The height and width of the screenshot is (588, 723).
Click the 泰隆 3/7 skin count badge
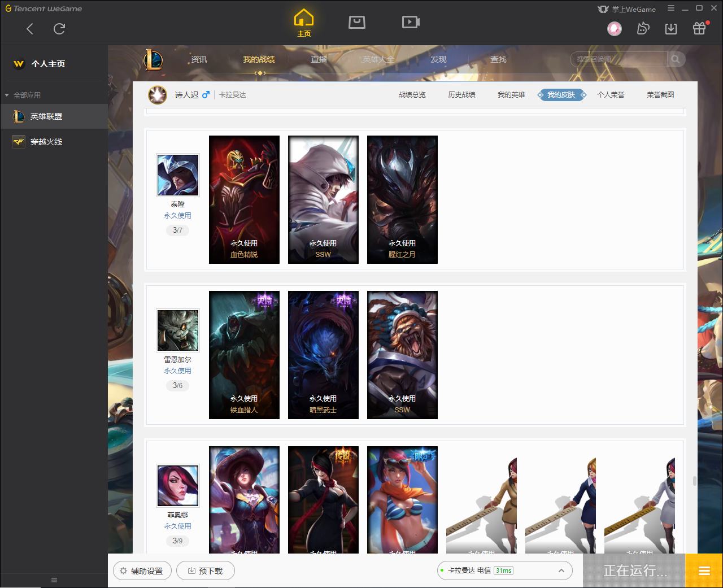pos(178,230)
